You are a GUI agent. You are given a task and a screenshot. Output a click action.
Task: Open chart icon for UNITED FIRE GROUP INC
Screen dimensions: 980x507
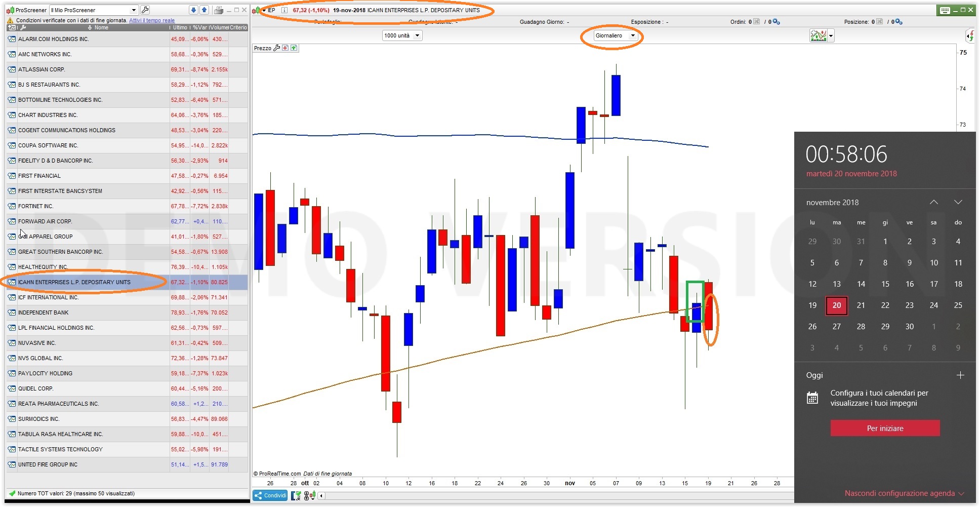coord(12,464)
